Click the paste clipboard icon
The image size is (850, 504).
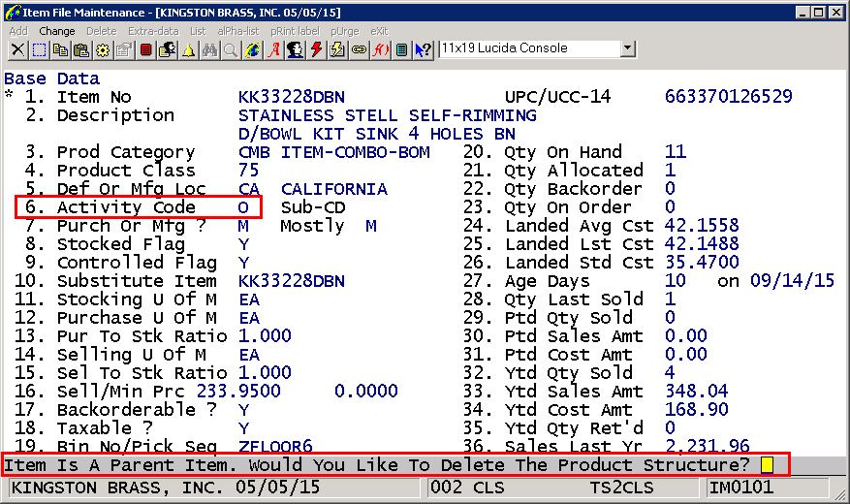point(81,50)
